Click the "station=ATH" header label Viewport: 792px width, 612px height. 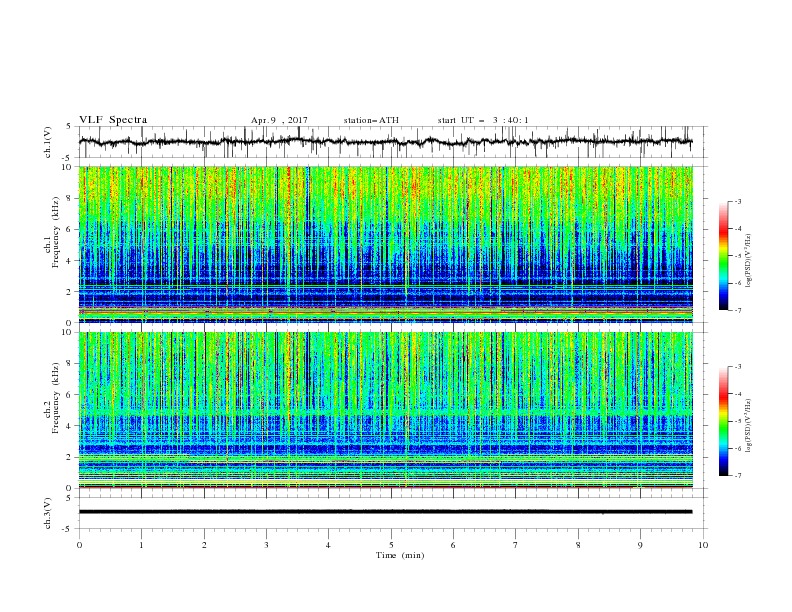(x=371, y=120)
